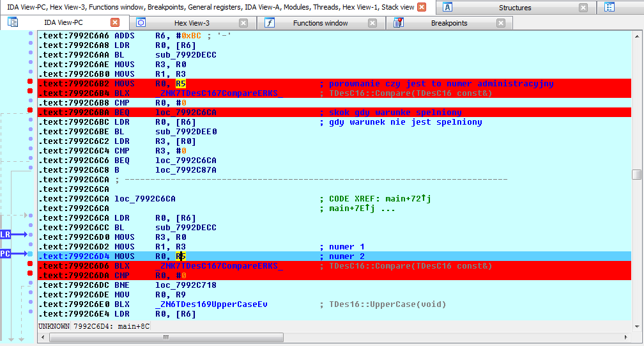Set breakpoint dot at address 7992C6B8
Image resolution: width=644 pixels, height=346 pixels.
(x=31, y=100)
